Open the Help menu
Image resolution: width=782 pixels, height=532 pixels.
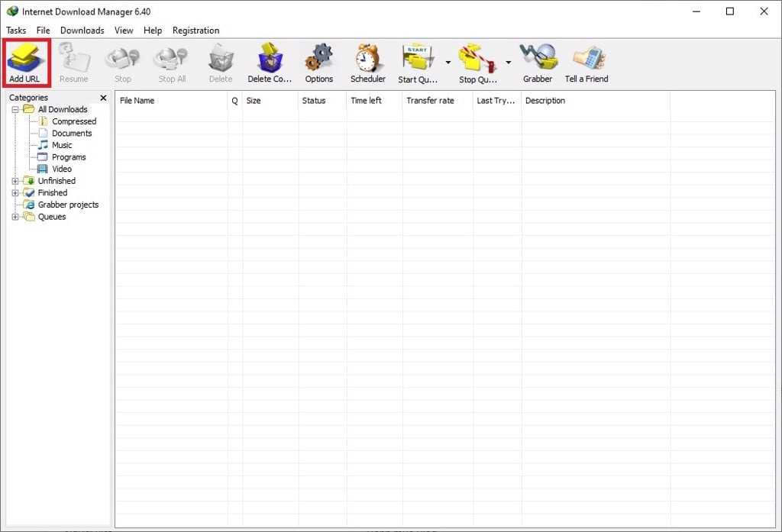pos(153,31)
